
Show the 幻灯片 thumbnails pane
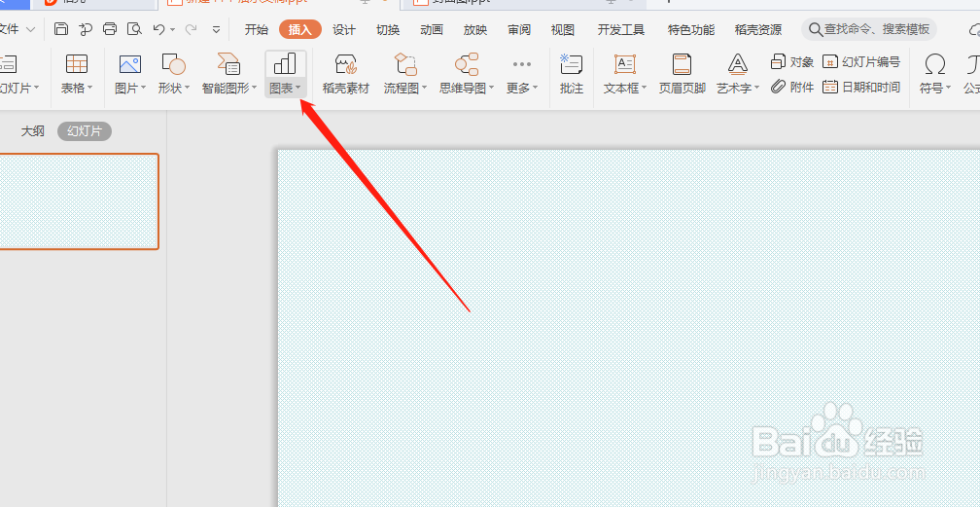tap(85, 131)
